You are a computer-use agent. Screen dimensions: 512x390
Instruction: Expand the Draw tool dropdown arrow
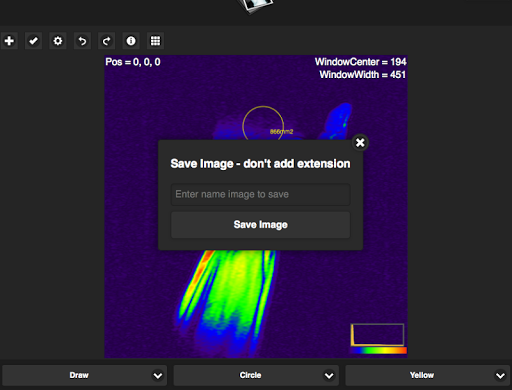[x=158, y=376]
